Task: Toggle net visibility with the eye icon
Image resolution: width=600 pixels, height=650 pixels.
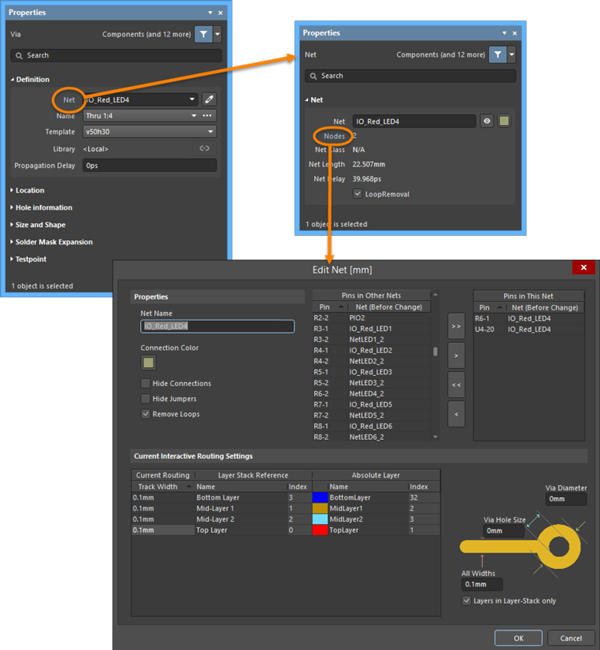Action: 487,121
